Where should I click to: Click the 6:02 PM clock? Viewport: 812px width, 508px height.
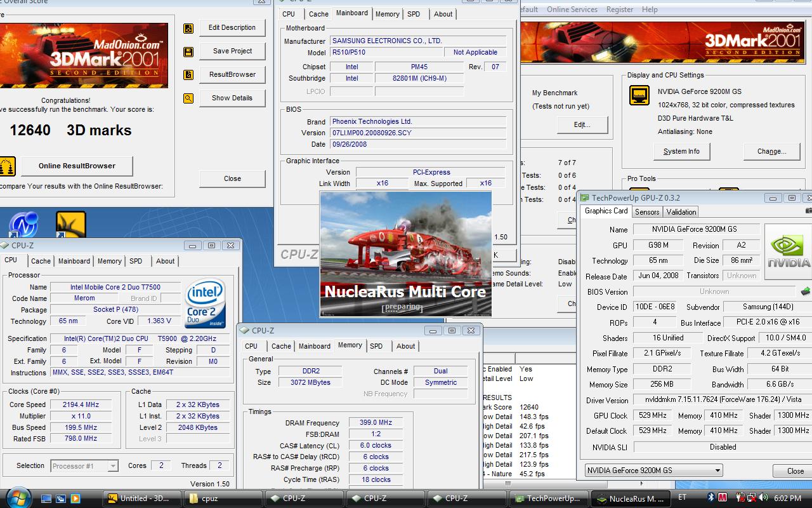[787, 498]
